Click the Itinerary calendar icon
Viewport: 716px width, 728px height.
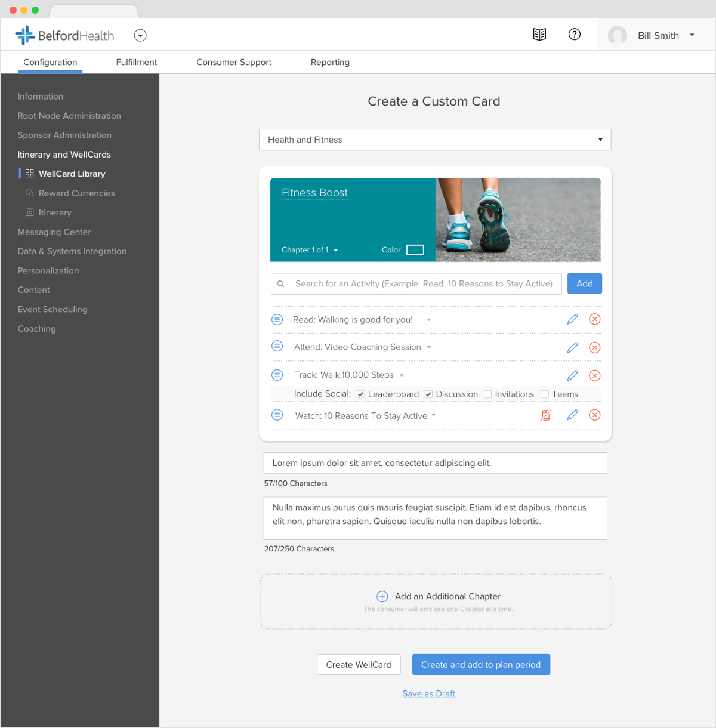coord(29,212)
